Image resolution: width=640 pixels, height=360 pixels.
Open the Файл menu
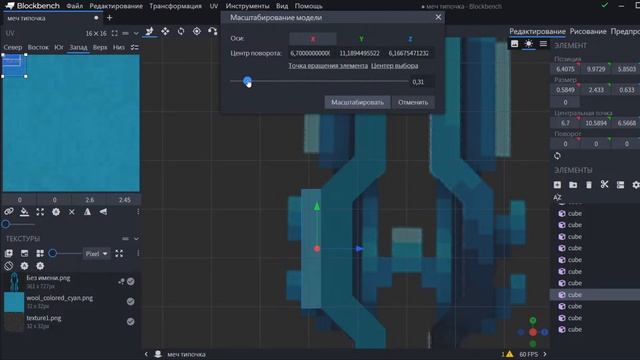pos(75,6)
